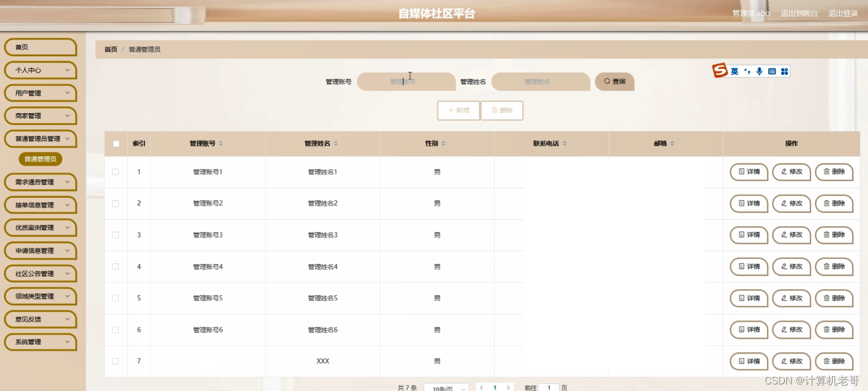Click 修改 for row 管理账号2

coord(792,203)
